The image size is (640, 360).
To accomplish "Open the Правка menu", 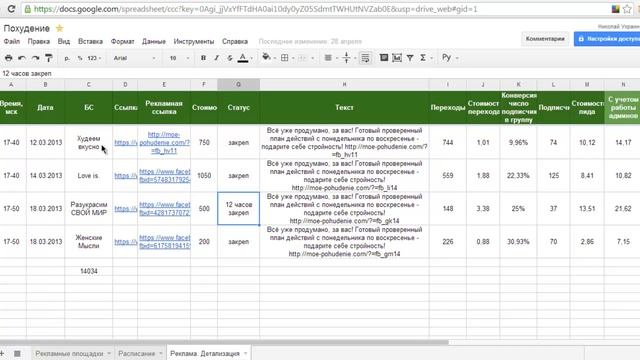I will (x=39, y=42).
